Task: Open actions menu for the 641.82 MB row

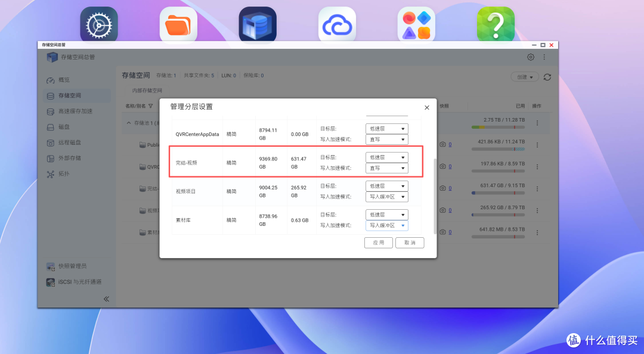Action: (537, 233)
